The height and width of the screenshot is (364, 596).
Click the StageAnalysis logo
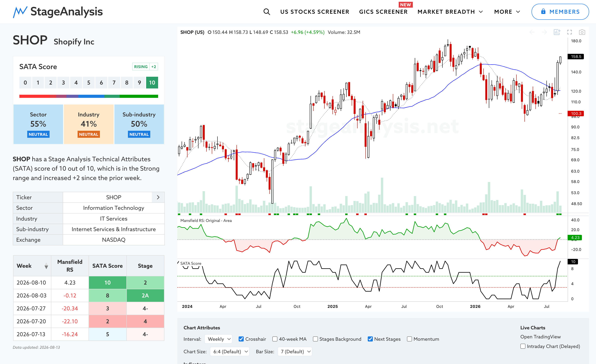coord(58,12)
